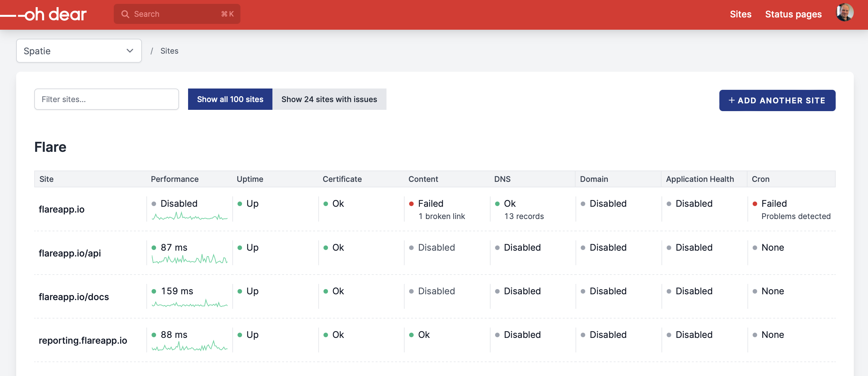Click the search magnifier icon
Image resolution: width=868 pixels, height=376 pixels.
[125, 14]
